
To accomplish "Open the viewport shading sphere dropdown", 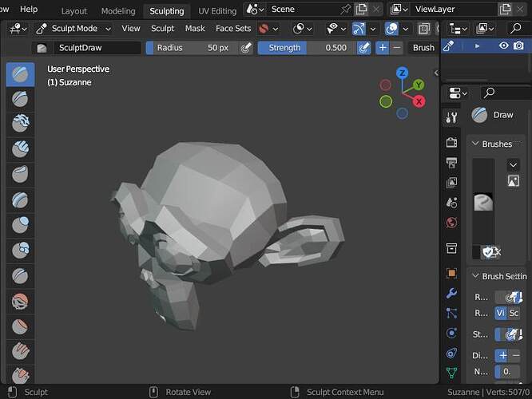I will (302, 29).
